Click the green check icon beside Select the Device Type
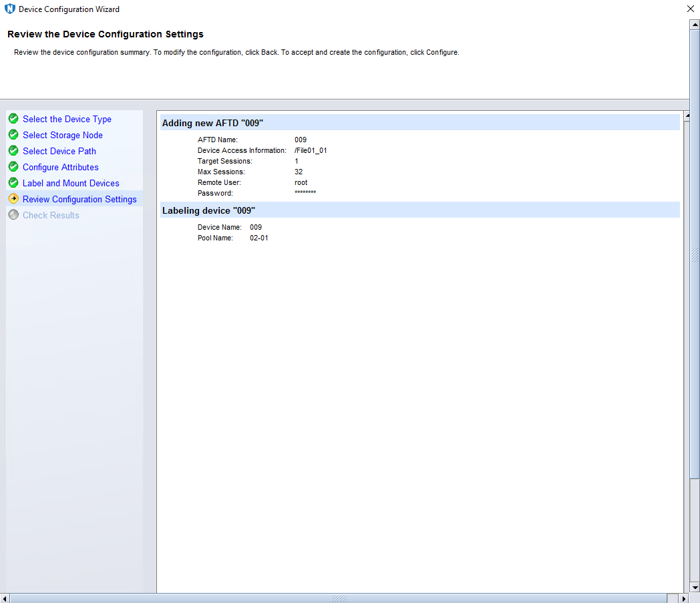Viewport: 700px width, 603px height. (13, 119)
